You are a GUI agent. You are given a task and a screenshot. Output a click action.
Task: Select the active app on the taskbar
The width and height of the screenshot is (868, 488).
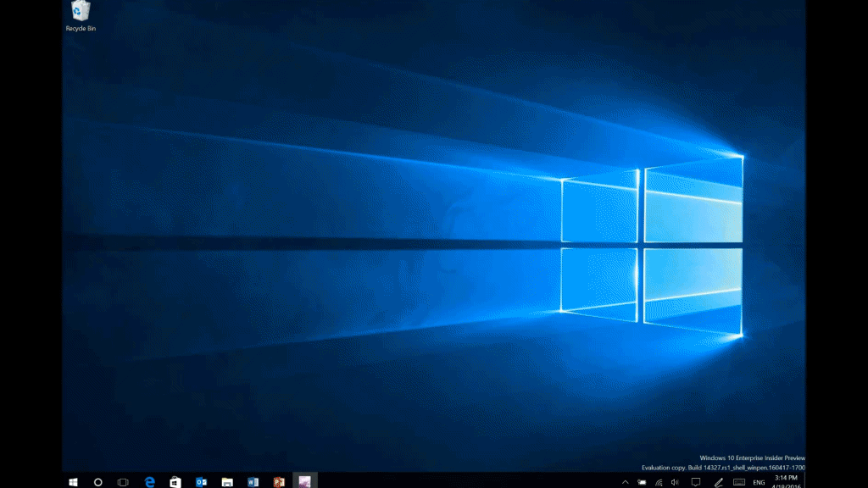pyautogui.click(x=303, y=481)
